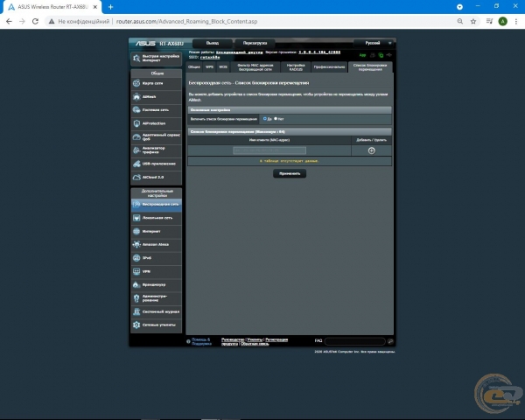Switch to the RADIUS settings tab
This screenshot has height=420, width=525.
click(x=296, y=67)
